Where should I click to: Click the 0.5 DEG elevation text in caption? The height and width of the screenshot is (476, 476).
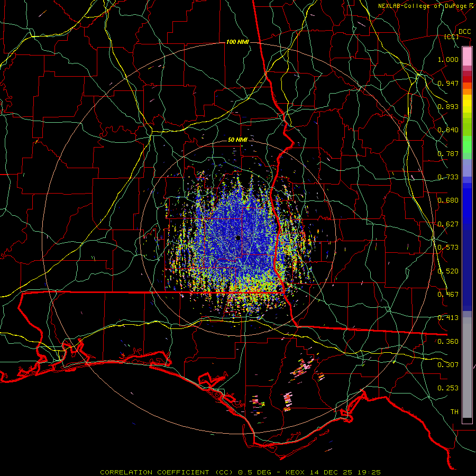pyautogui.click(x=254, y=472)
